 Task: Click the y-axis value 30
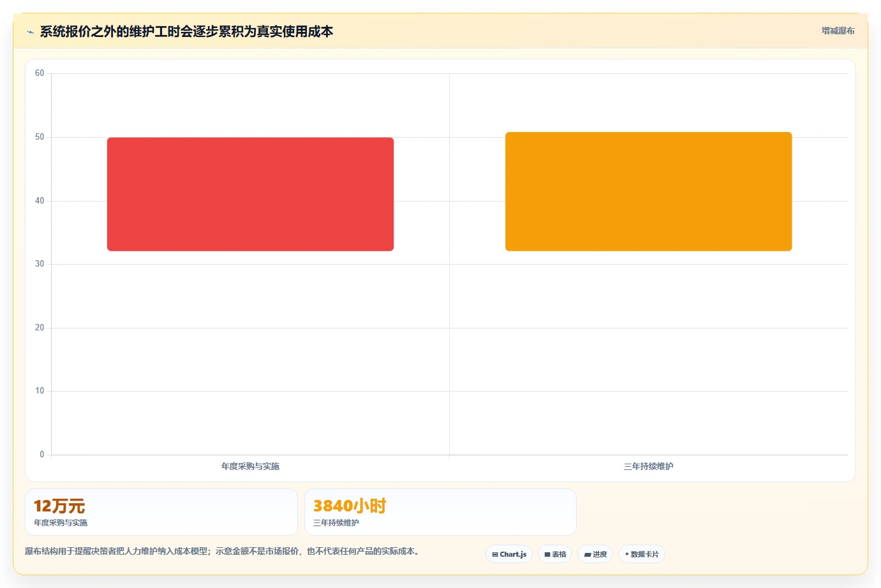(40, 264)
